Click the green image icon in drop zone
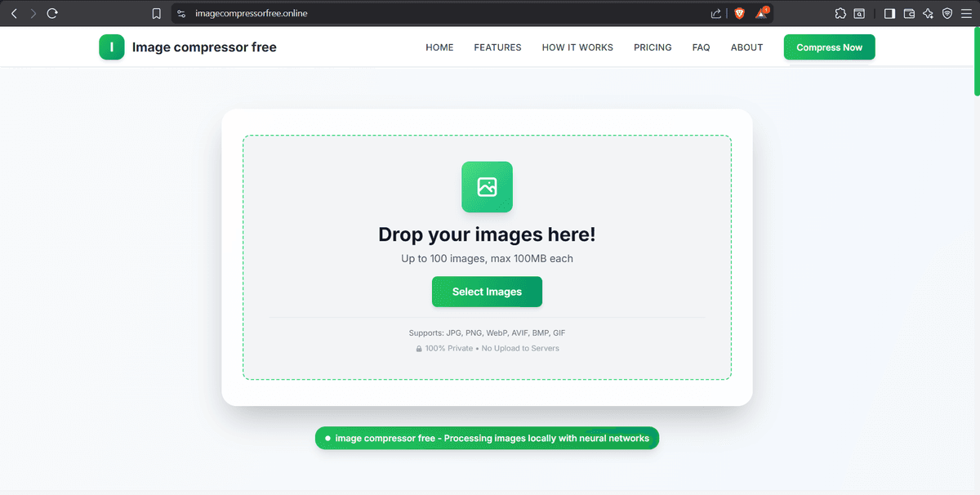 [x=487, y=187]
